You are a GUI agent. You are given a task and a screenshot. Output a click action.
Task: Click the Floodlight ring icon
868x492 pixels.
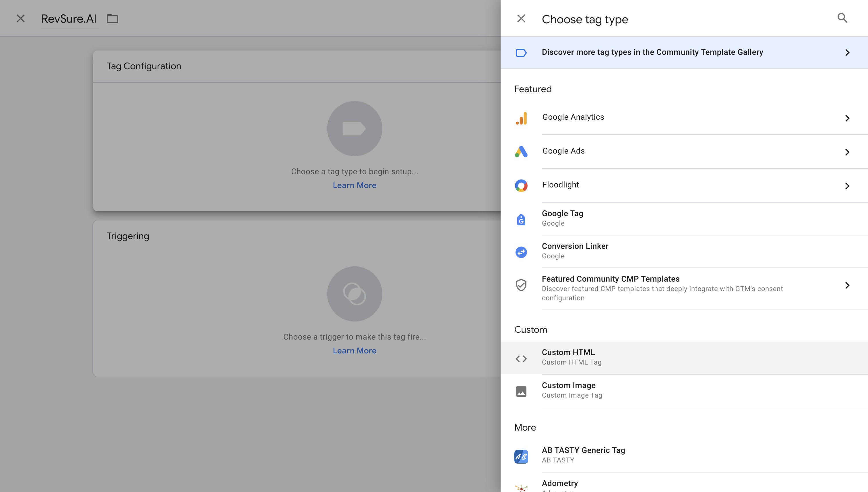521,185
